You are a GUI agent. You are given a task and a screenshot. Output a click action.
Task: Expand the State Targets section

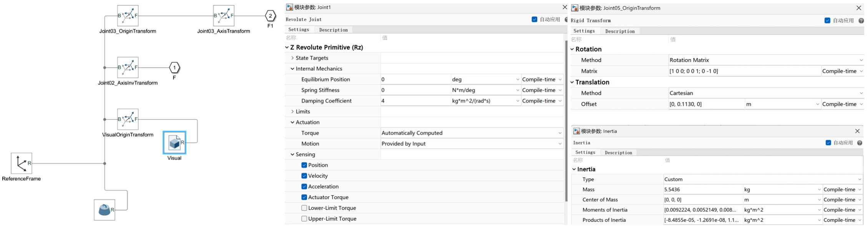(292, 58)
